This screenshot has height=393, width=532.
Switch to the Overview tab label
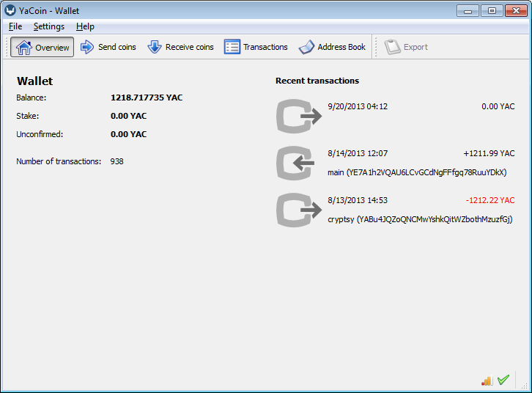pos(52,48)
